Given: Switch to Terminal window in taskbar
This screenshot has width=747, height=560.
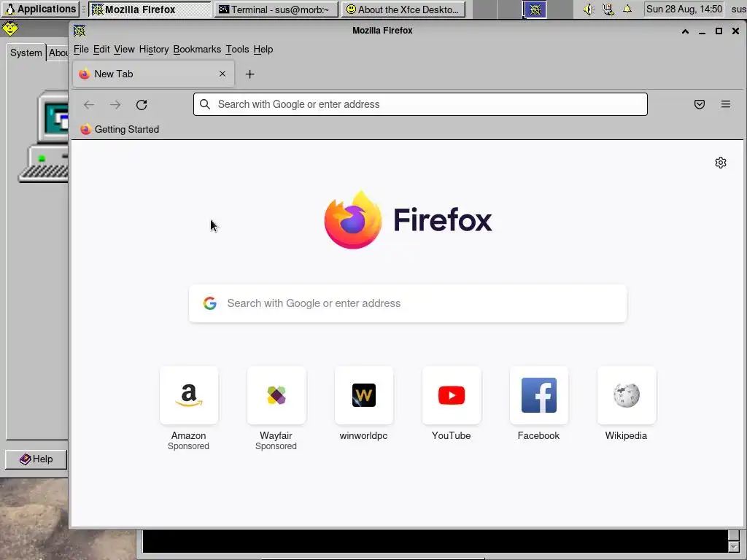Looking at the screenshot, I should (276, 9).
